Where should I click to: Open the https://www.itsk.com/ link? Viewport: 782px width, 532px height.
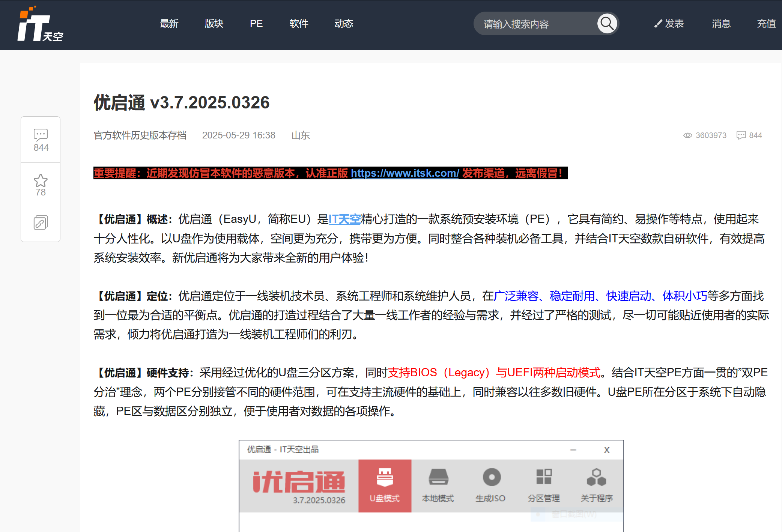click(x=405, y=173)
